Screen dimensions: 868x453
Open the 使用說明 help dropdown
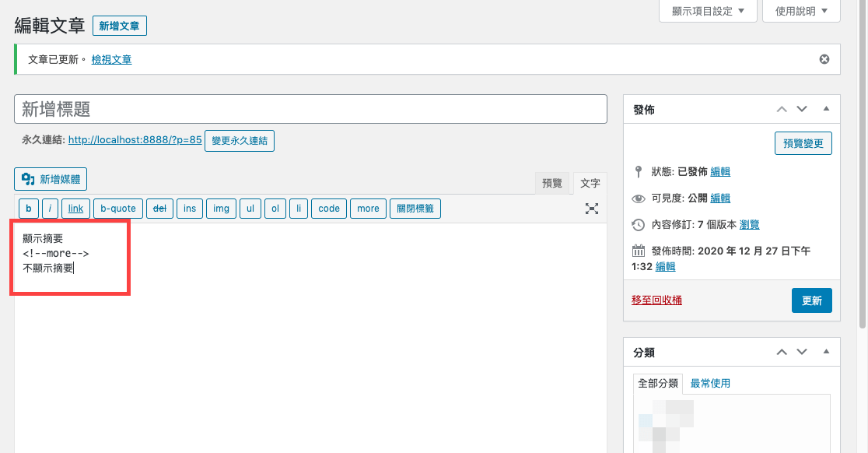[801, 11]
